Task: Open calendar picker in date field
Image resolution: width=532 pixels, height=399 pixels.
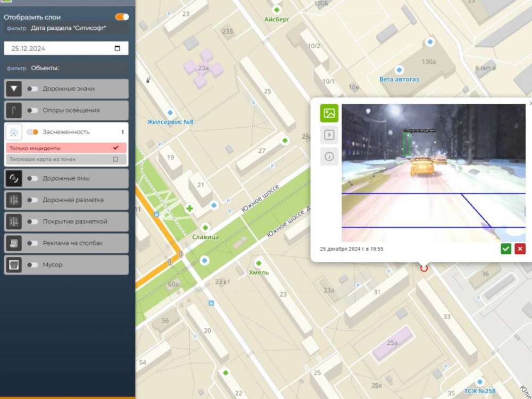Action: pyautogui.click(x=118, y=48)
